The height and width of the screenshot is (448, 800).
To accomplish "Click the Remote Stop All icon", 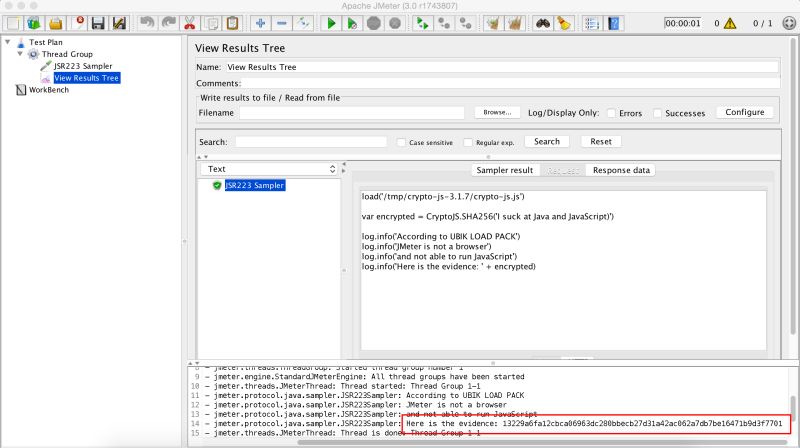I will click(x=444, y=23).
